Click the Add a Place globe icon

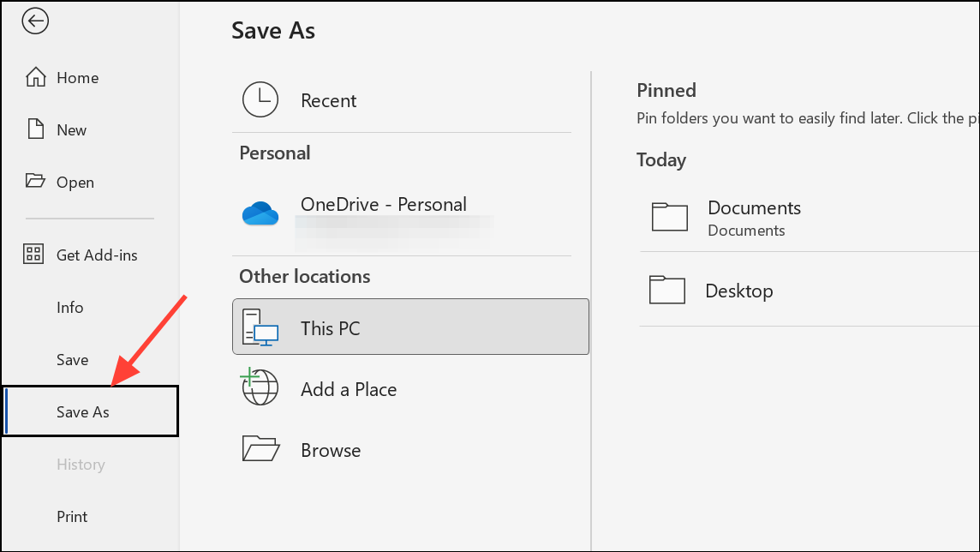coord(260,387)
